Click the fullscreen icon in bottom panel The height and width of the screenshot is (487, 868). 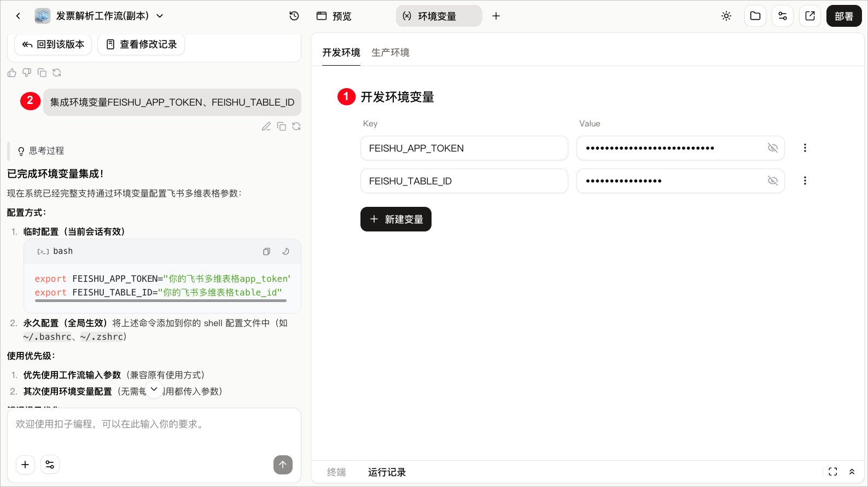833,472
